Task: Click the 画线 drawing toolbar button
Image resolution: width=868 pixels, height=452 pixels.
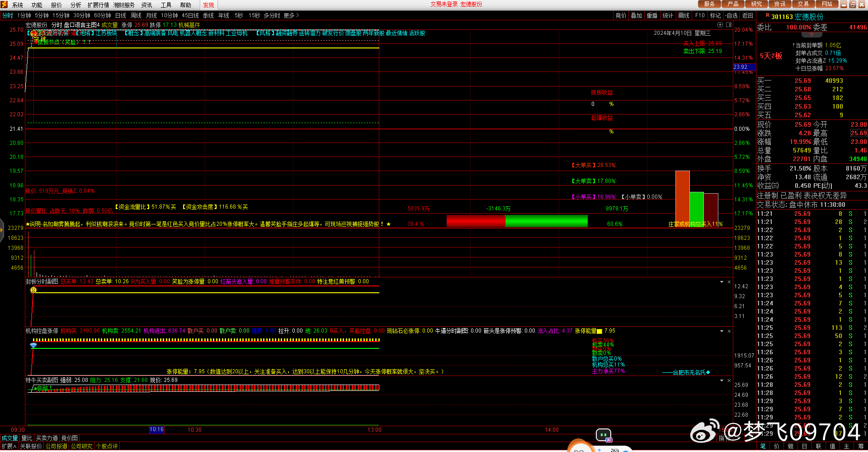Action: coord(684,15)
